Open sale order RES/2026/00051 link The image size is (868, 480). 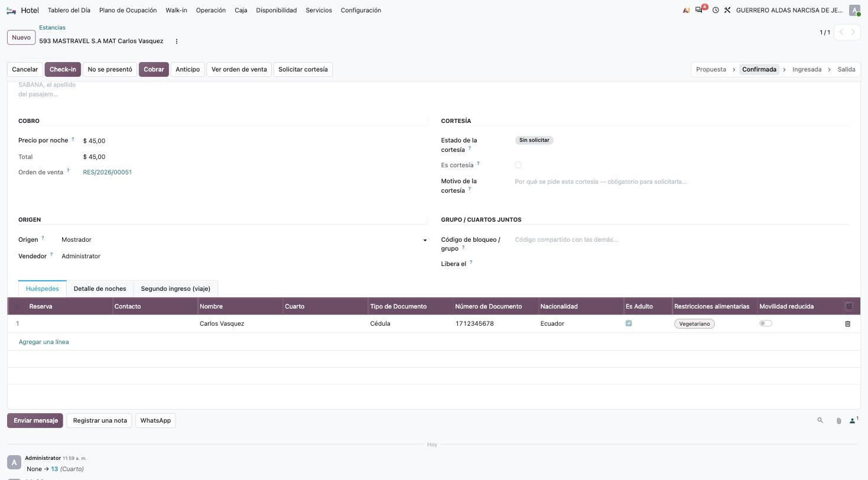[x=108, y=172]
